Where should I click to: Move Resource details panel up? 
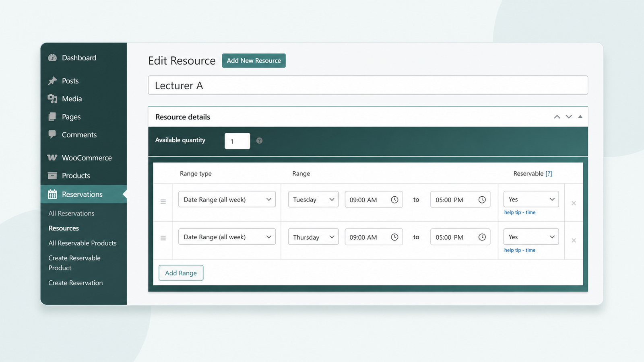click(x=557, y=117)
